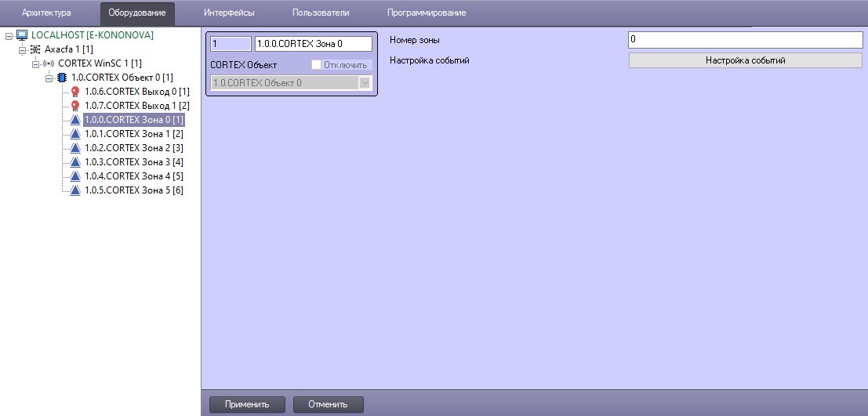The width and height of the screenshot is (868, 416).
Task: Open the Программирование tab
Action: [426, 13]
